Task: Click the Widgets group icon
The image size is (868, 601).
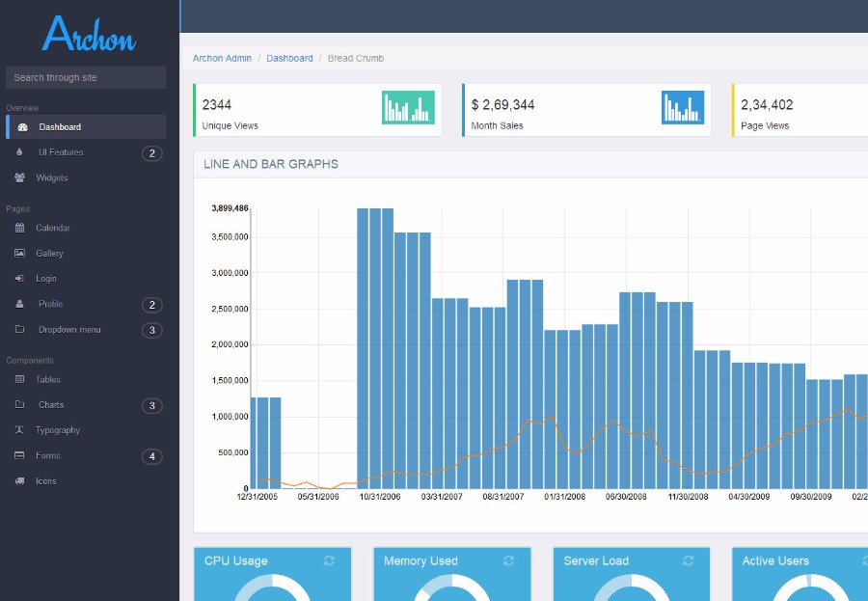Action: point(20,178)
